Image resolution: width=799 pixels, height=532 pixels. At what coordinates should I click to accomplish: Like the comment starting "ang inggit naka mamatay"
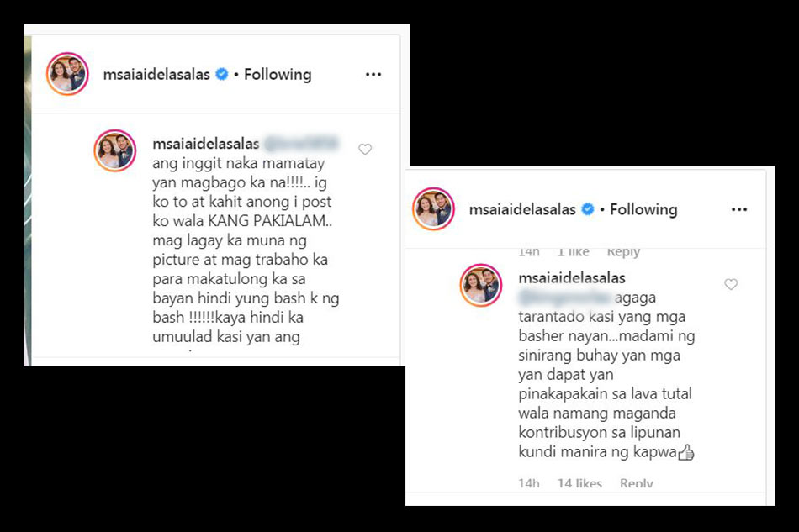coord(365,149)
